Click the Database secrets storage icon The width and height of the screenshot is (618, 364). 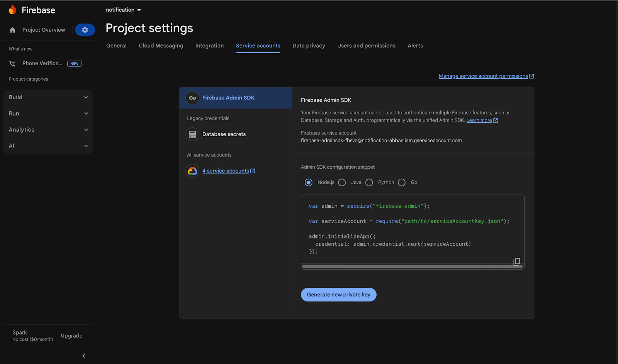pos(192,134)
